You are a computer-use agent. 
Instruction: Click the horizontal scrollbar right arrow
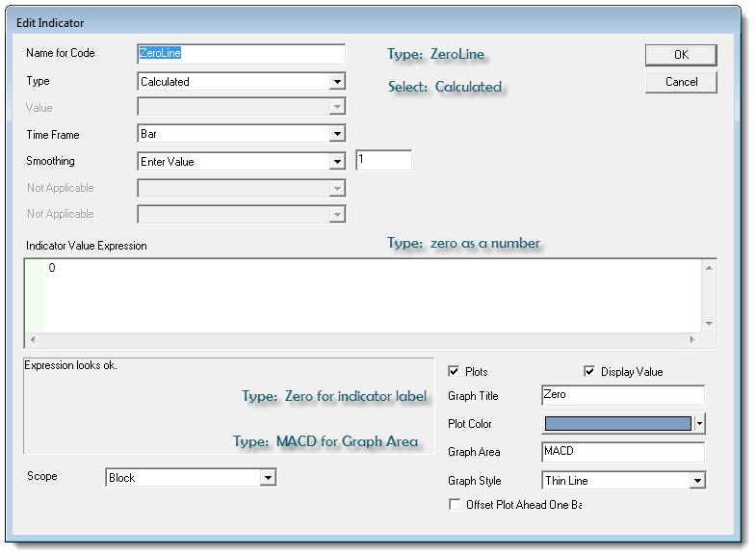coord(691,339)
